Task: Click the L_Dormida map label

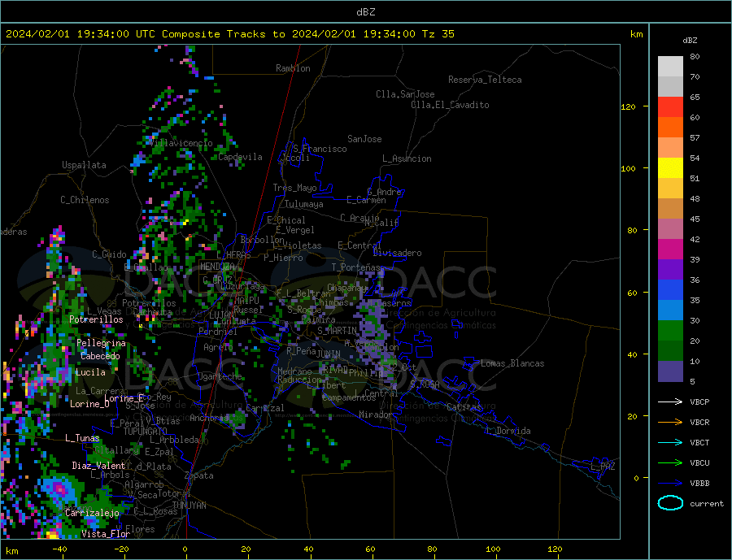Action: tap(510, 431)
